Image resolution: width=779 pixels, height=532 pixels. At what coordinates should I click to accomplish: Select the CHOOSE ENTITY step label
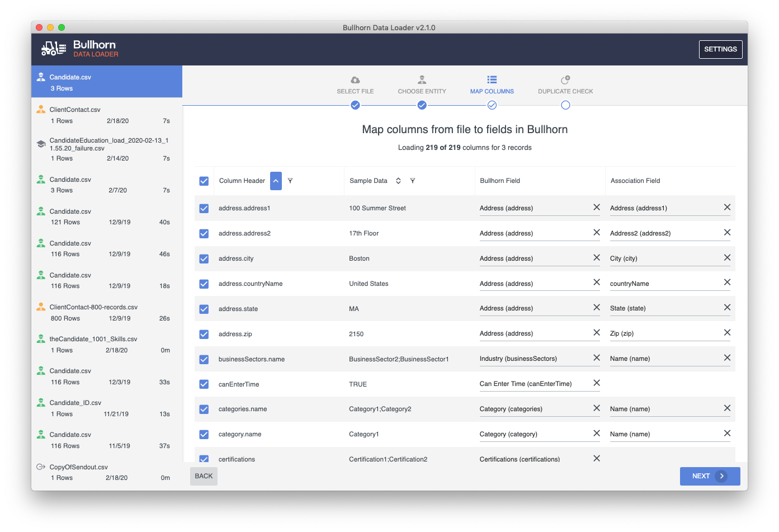(x=422, y=91)
